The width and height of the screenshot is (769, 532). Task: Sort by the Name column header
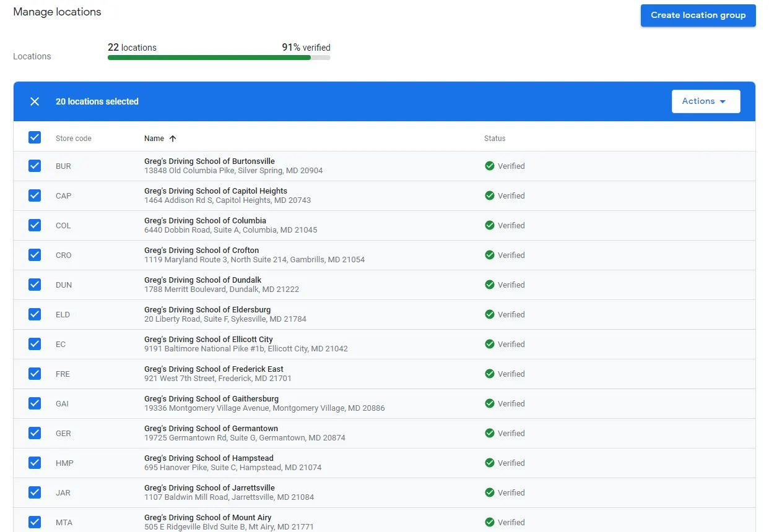[x=154, y=139]
